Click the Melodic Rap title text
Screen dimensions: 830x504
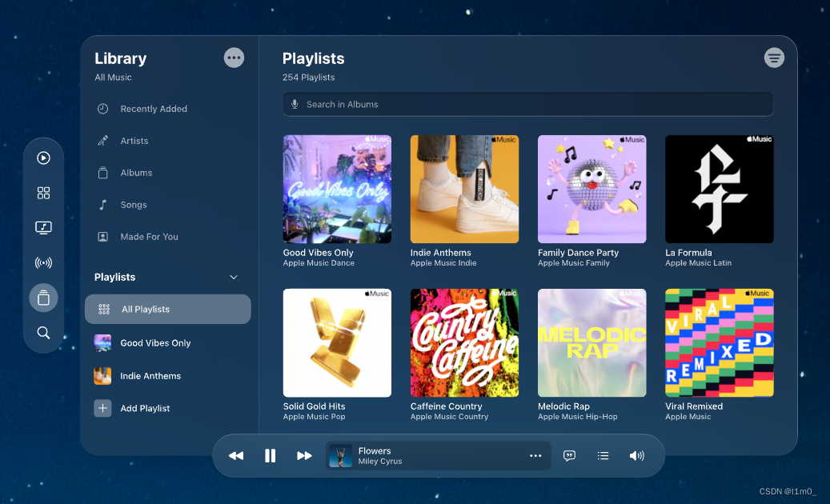coord(563,406)
